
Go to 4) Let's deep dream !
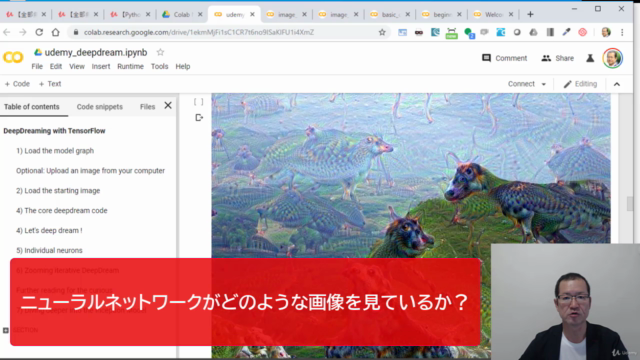tap(49, 231)
